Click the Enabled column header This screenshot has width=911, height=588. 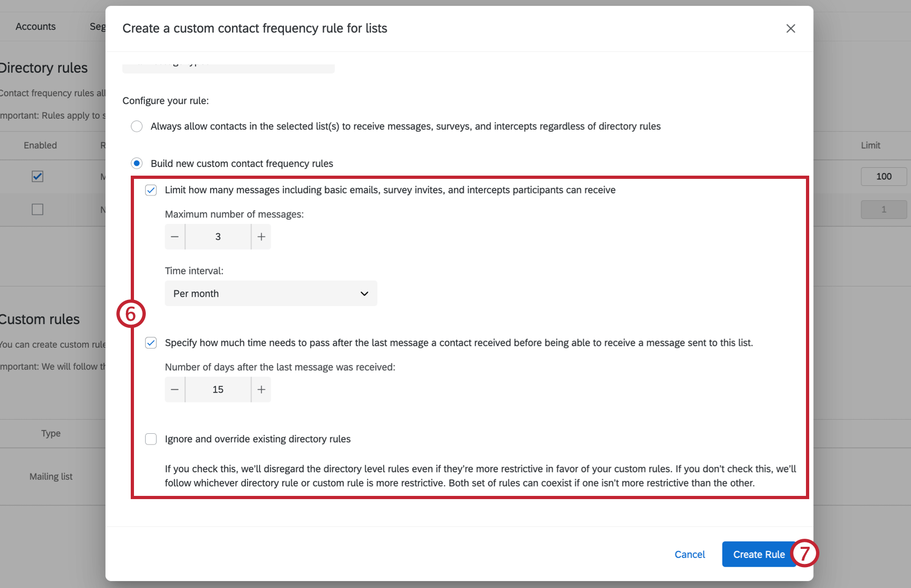(x=40, y=145)
